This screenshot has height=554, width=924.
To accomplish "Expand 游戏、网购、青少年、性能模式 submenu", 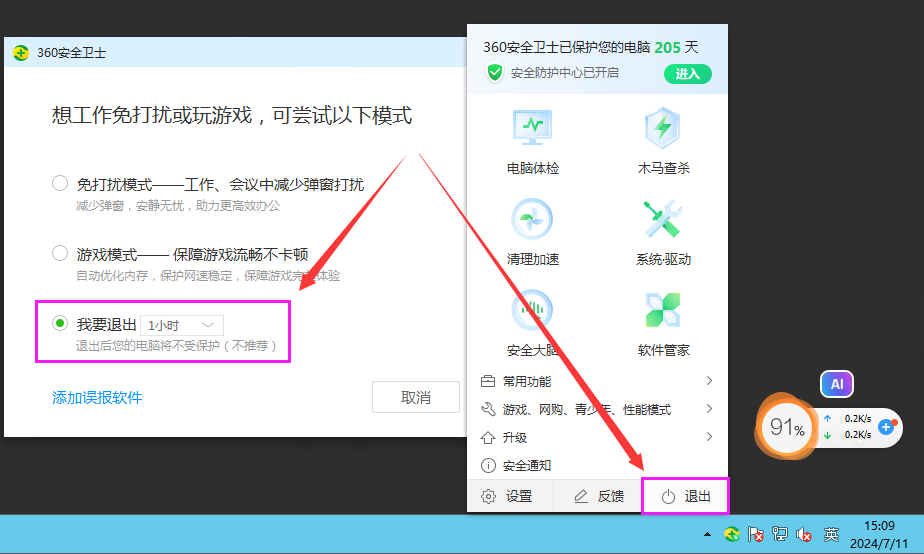I will click(597, 409).
